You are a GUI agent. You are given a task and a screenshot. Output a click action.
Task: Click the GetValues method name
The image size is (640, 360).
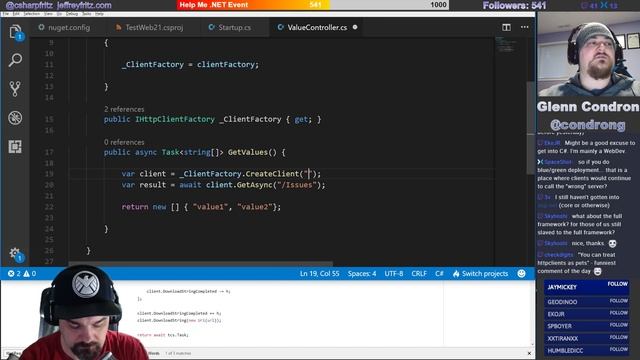tap(248, 152)
